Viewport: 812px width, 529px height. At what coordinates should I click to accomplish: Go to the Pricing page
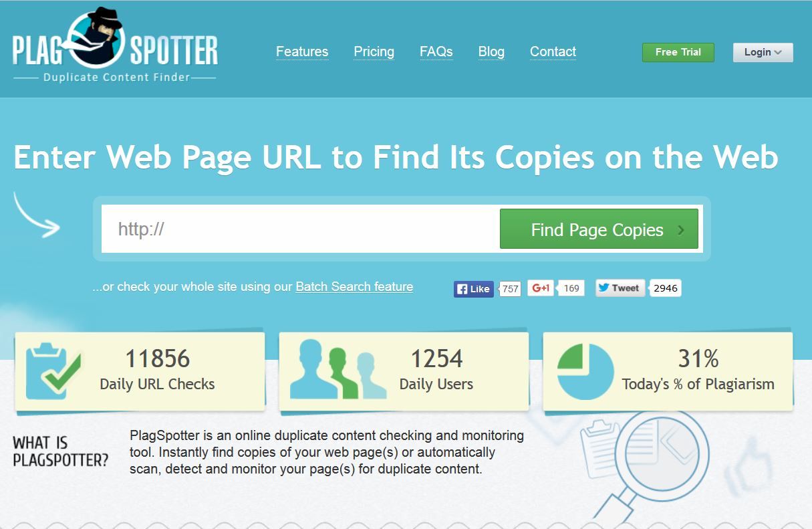374,51
